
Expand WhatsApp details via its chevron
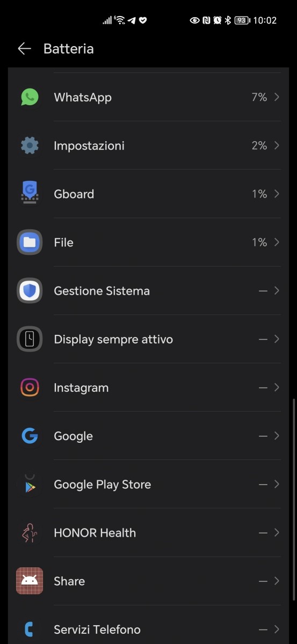pos(277,97)
